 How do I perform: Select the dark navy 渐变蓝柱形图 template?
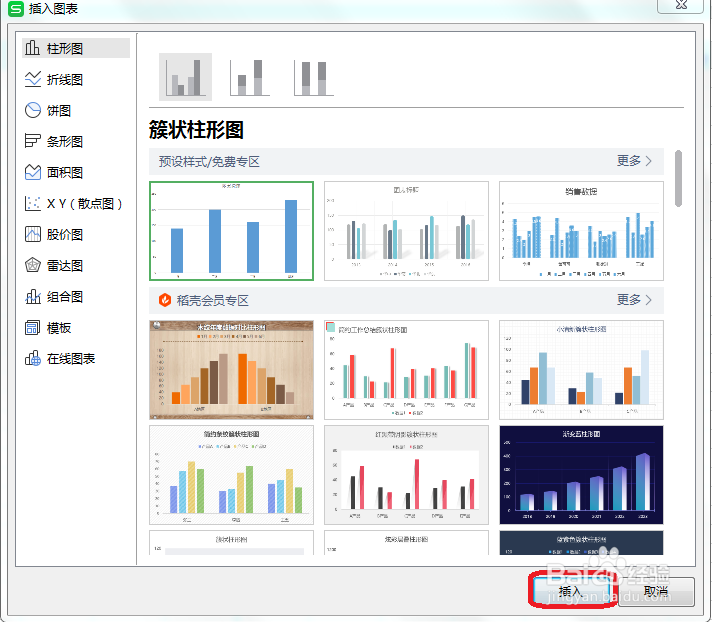click(x=581, y=475)
